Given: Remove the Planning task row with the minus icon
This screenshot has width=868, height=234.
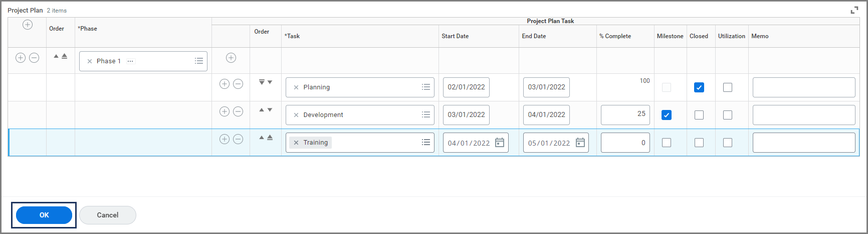Looking at the screenshot, I should point(238,84).
